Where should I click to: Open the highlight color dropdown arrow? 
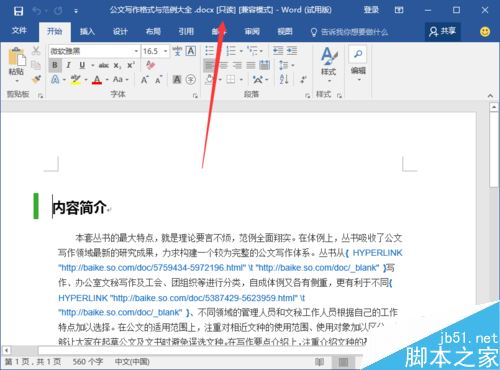(x=86, y=80)
